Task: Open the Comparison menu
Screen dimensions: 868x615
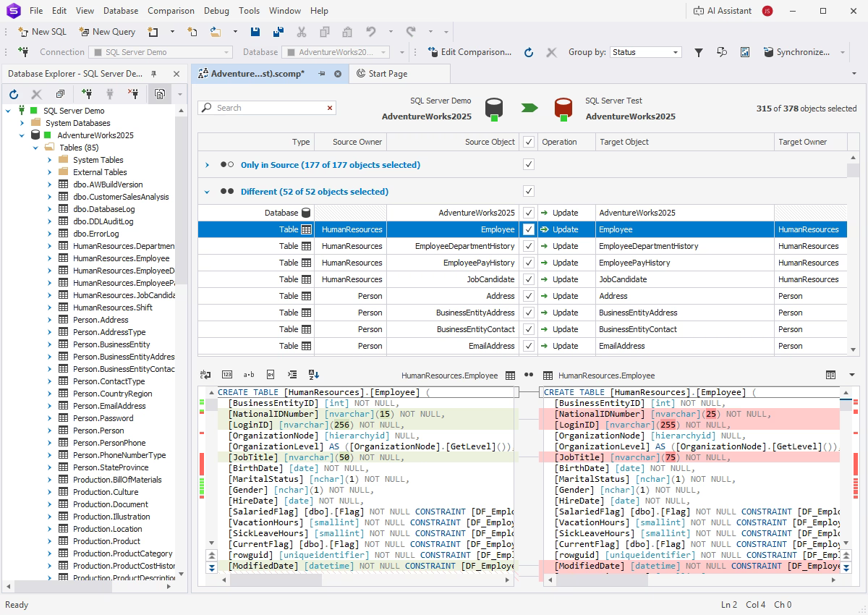Action: tap(171, 11)
